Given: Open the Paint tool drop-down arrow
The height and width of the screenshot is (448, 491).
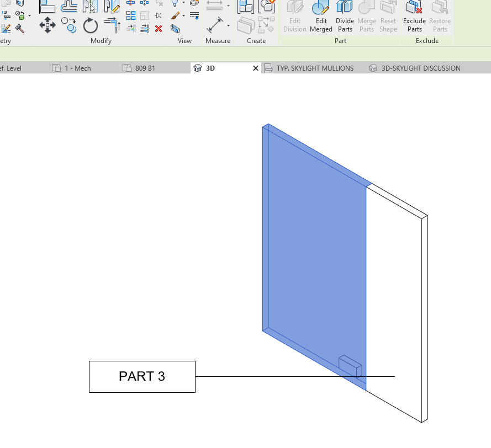Looking at the screenshot, I should tap(183, 15).
